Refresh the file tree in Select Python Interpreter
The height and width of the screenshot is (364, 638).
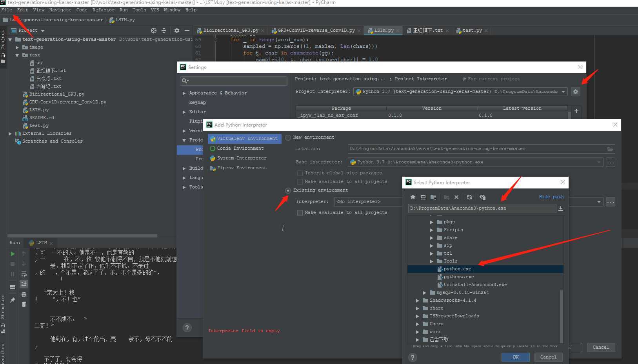[469, 197]
